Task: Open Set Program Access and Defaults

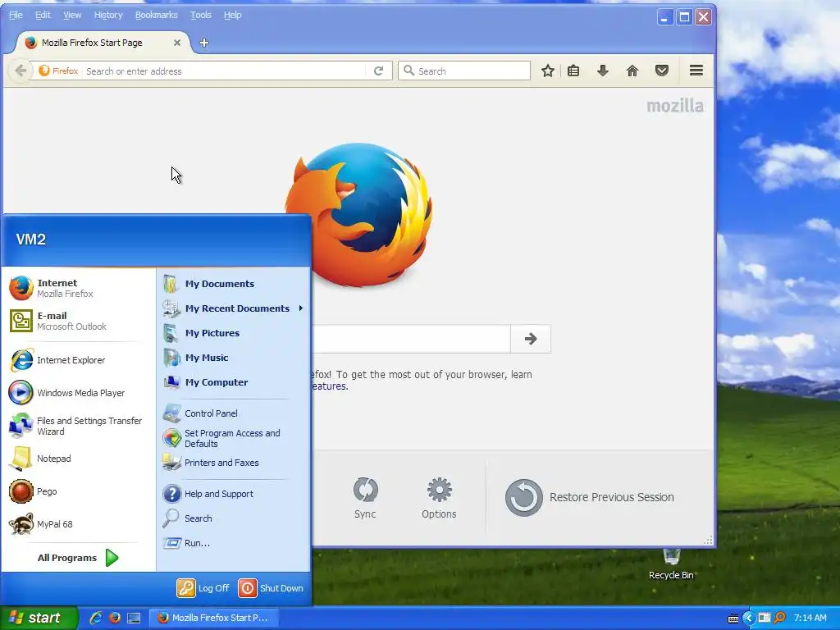Action: [x=234, y=438]
